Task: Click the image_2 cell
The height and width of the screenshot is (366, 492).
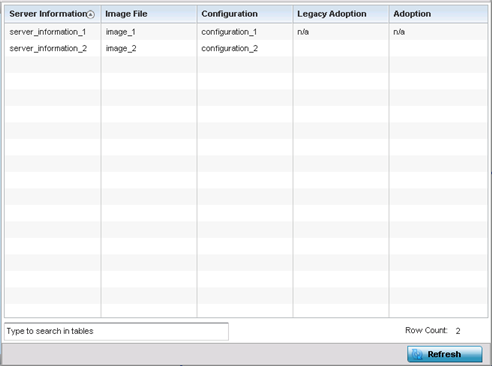Action: click(149, 48)
